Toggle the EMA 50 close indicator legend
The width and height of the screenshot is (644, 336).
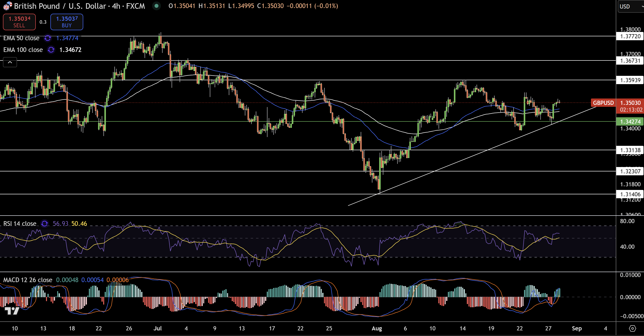pyautogui.click(x=21, y=38)
